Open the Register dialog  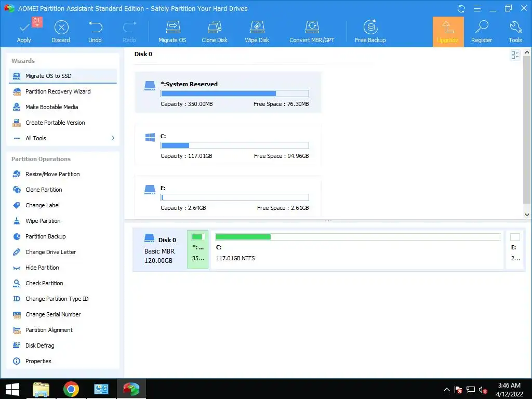point(482,32)
